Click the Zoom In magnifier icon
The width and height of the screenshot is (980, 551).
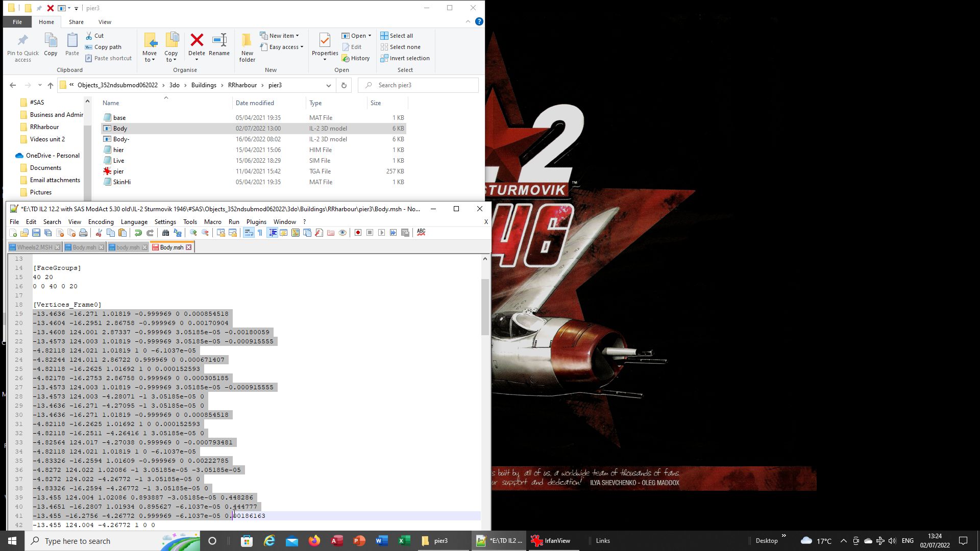pyautogui.click(x=193, y=233)
